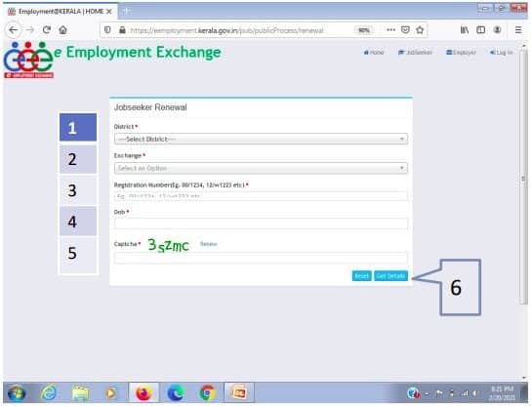
Task: Click the Reset button
Action: 362,276
